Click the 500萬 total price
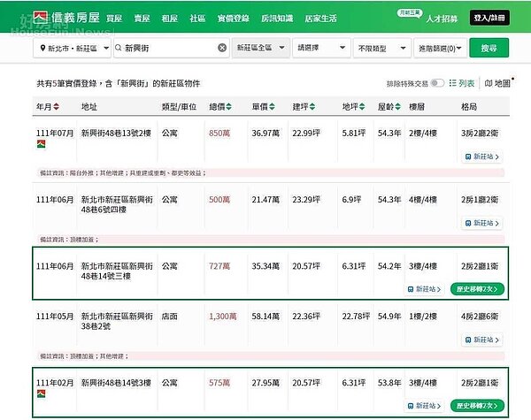531x420 pixels. [219, 200]
